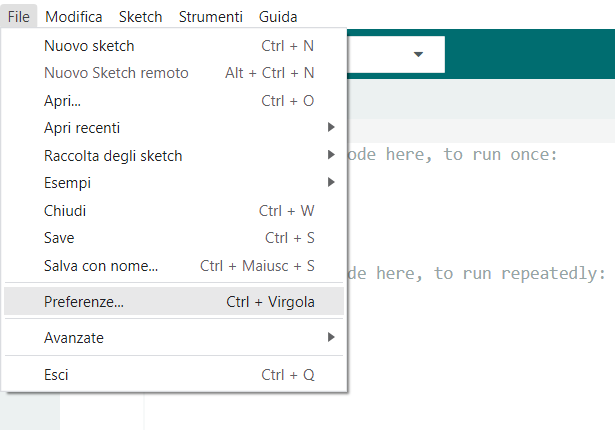
Task: Choose Apri... to open a sketch
Action: 174,101
